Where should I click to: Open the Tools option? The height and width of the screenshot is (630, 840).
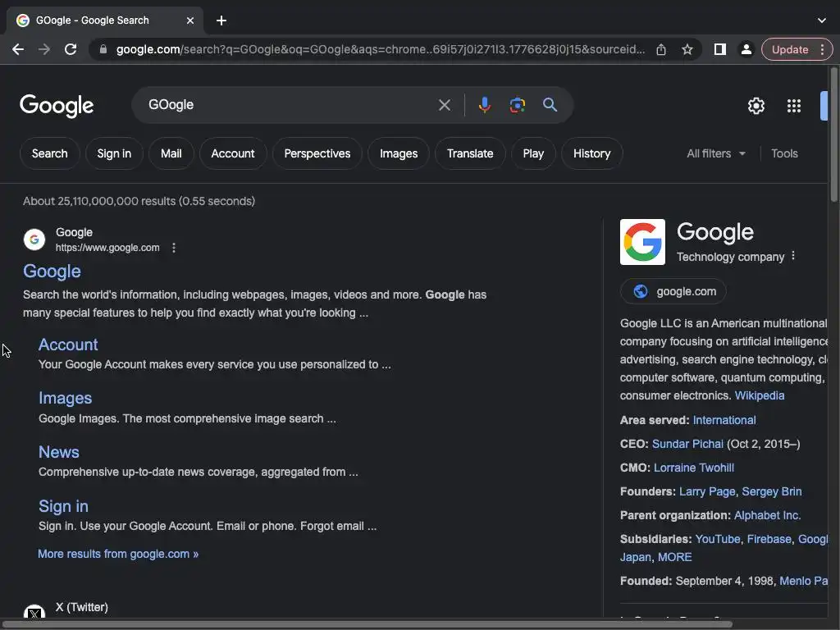click(x=784, y=153)
